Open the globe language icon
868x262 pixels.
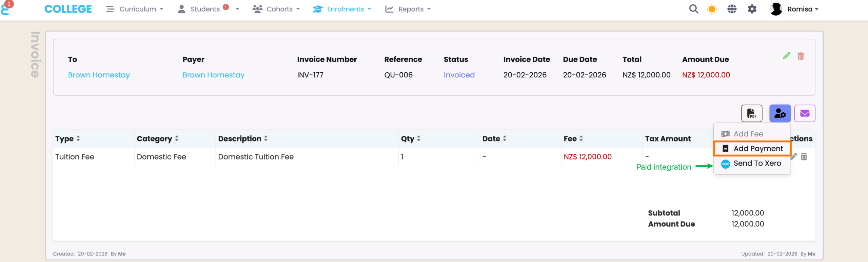click(732, 9)
